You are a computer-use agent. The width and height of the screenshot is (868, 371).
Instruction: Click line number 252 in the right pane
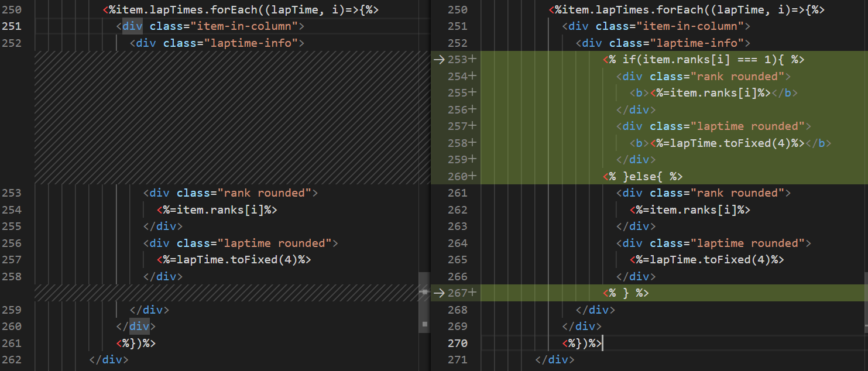click(x=458, y=43)
